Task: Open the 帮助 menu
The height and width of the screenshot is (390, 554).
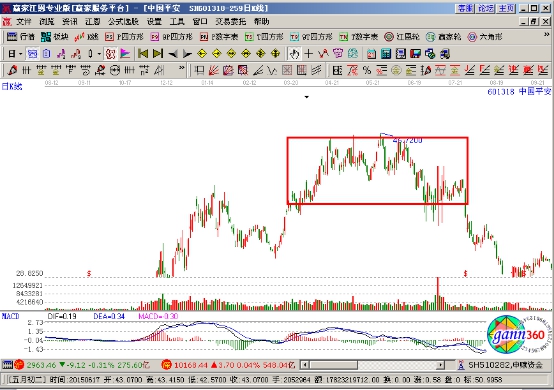Action: (261, 22)
